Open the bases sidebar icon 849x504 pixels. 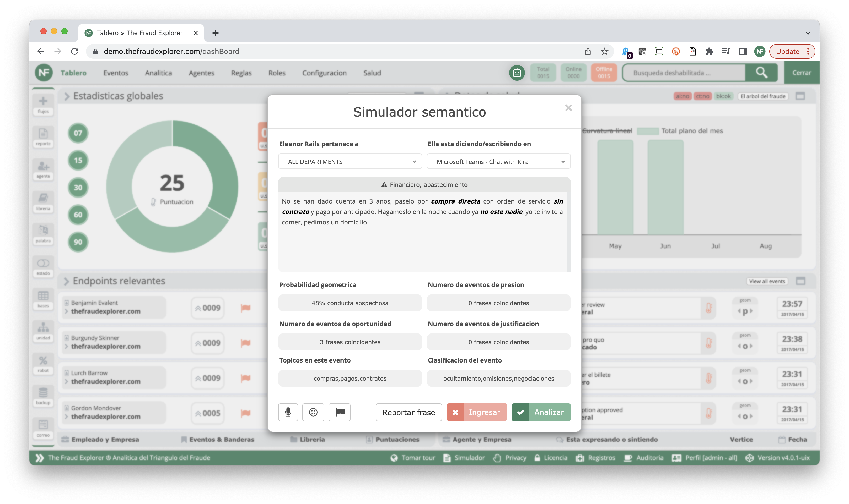pyautogui.click(x=43, y=299)
